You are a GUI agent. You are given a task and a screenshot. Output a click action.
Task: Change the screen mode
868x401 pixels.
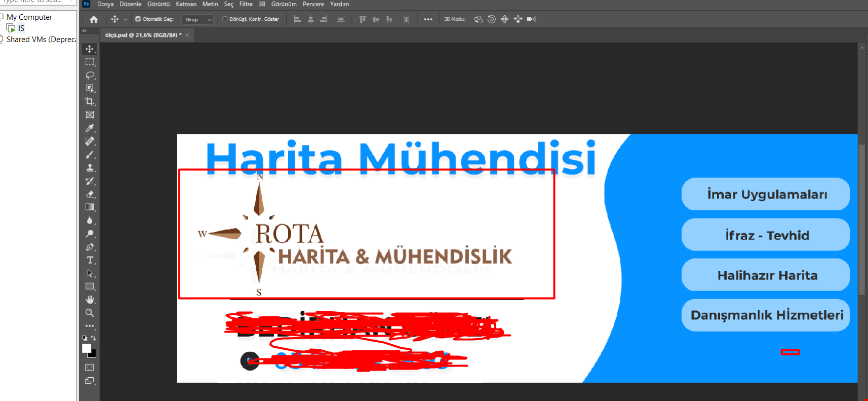point(90,381)
